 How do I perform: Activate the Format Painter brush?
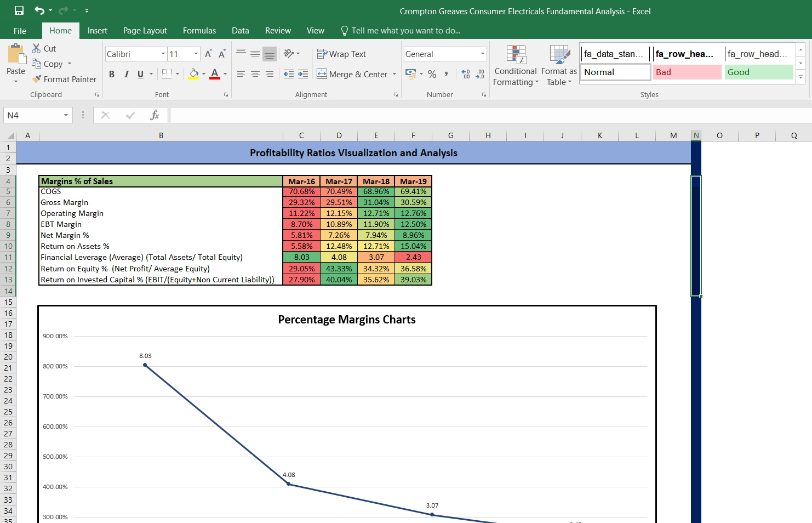[x=37, y=79]
